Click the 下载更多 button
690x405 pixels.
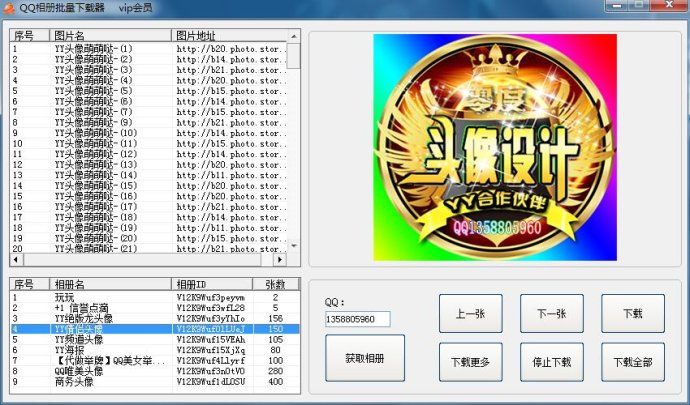[x=470, y=362]
